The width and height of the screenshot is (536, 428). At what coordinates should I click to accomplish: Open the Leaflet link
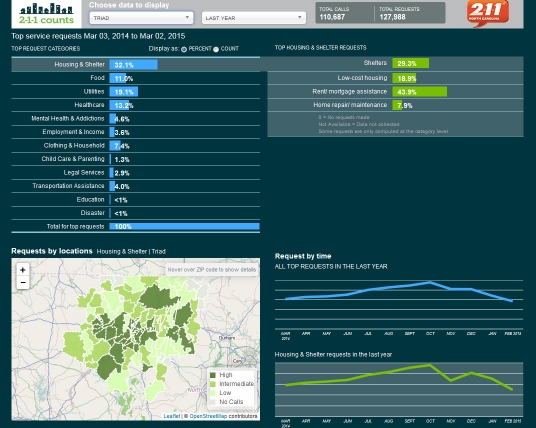tap(172, 416)
